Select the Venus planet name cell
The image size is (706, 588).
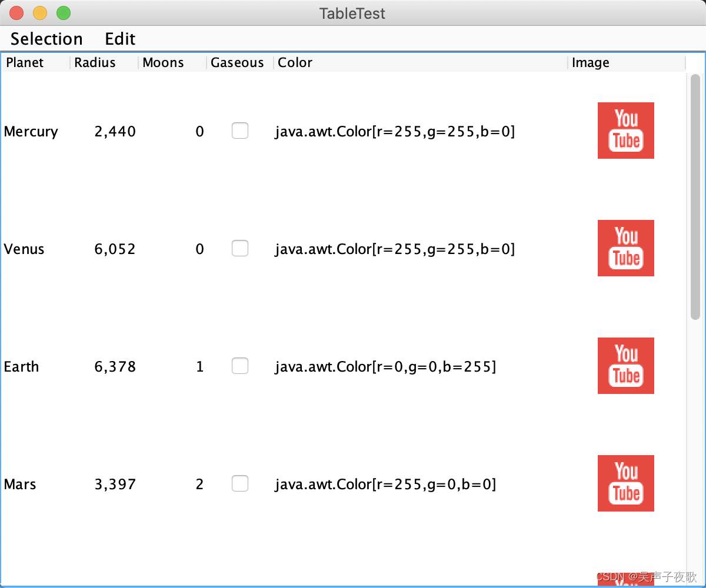click(24, 249)
